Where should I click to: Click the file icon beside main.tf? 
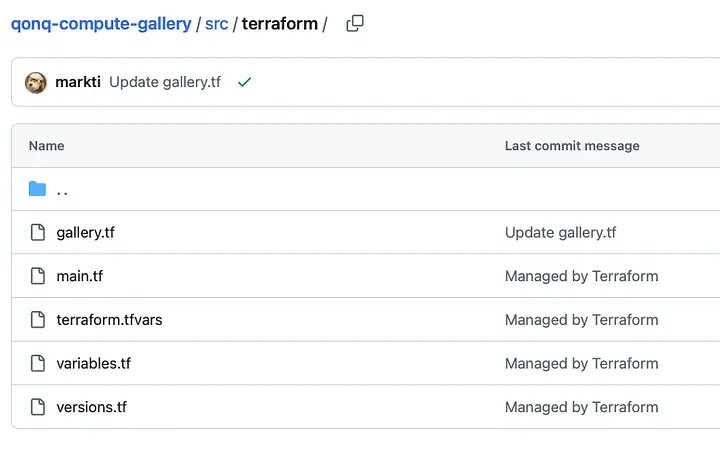(x=38, y=276)
